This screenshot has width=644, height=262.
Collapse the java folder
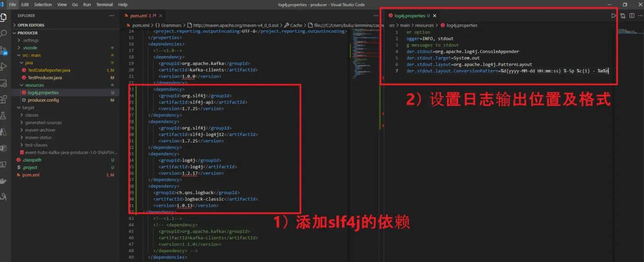tap(64, 63)
